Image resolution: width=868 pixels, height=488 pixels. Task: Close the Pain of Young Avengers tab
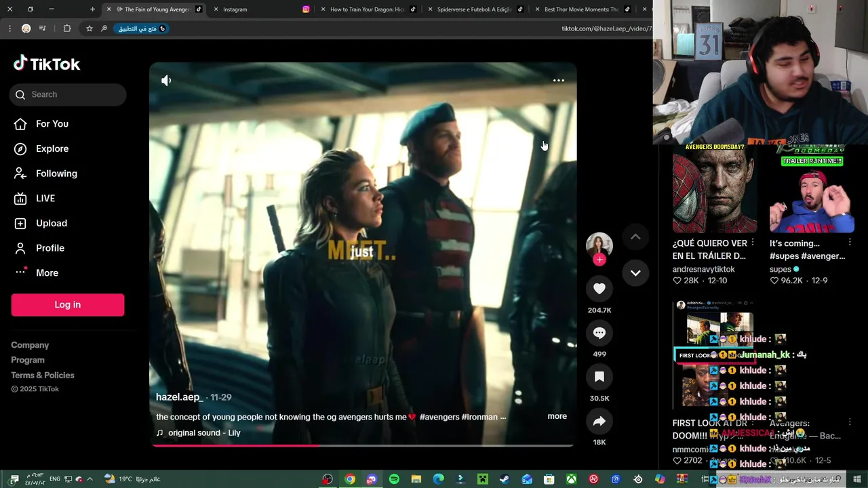coord(108,9)
